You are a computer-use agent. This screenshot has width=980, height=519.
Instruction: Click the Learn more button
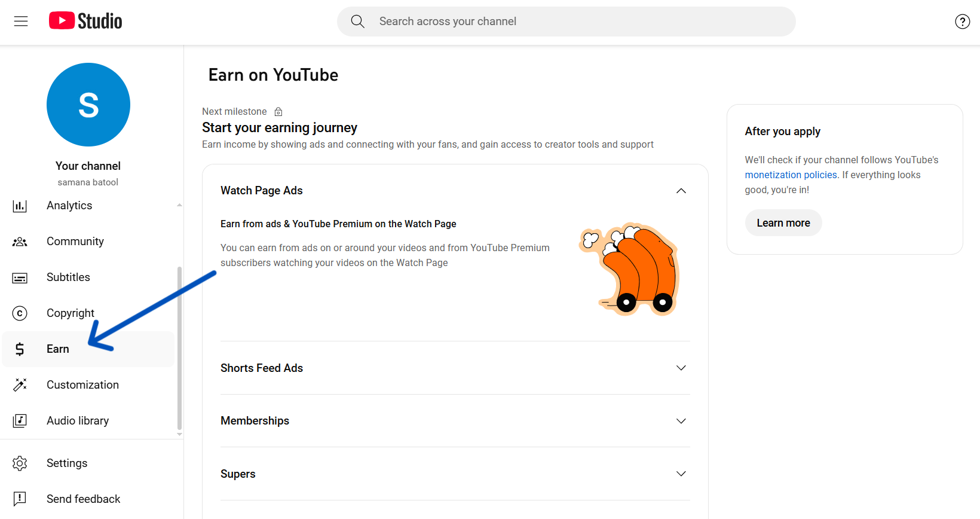pyautogui.click(x=783, y=223)
